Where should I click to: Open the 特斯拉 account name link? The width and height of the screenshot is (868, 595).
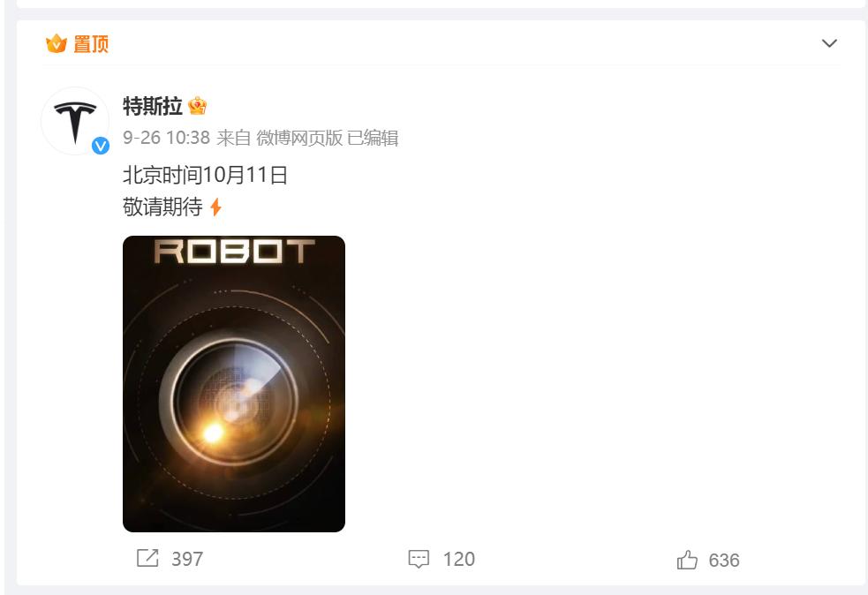point(152,106)
